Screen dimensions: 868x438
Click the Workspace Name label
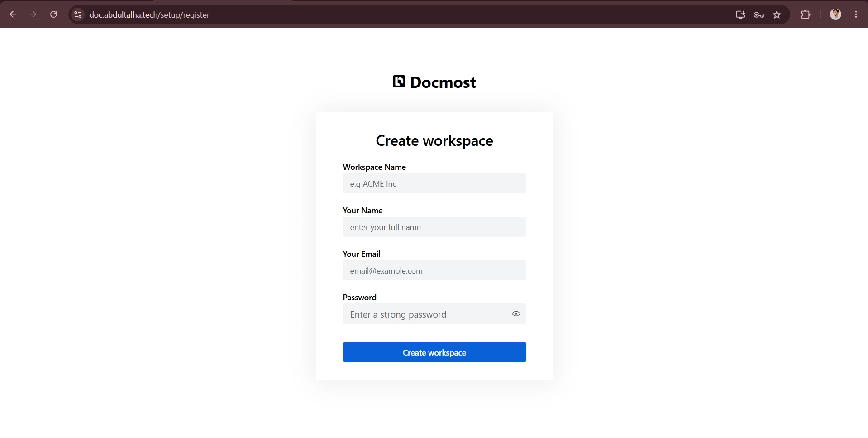coord(374,167)
